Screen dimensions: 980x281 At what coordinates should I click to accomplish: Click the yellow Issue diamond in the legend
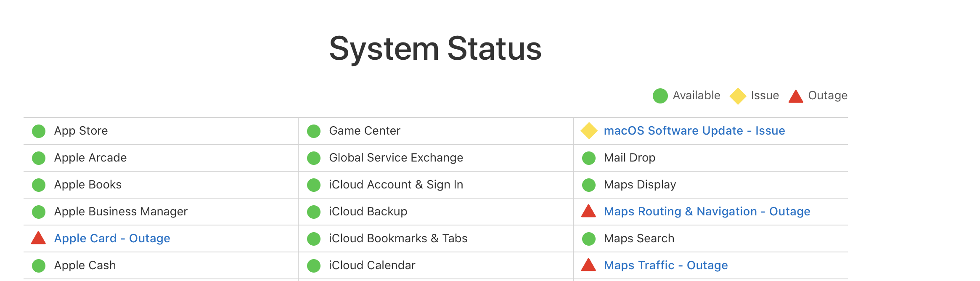pyautogui.click(x=738, y=96)
